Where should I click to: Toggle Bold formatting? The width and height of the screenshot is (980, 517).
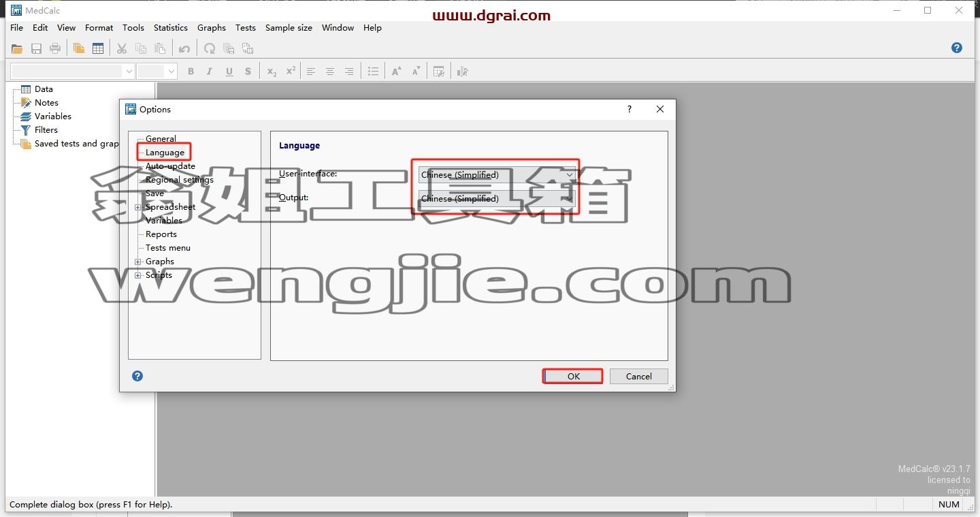click(x=191, y=72)
